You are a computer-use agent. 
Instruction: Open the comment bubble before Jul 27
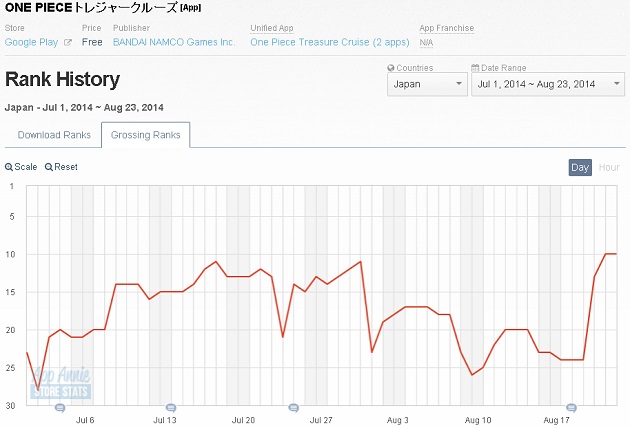[x=294, y=408]
